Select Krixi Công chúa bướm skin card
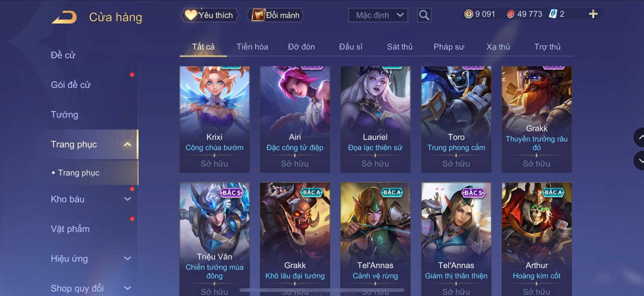The width and height of the screenshot is (644, 296). click(215, 119)
